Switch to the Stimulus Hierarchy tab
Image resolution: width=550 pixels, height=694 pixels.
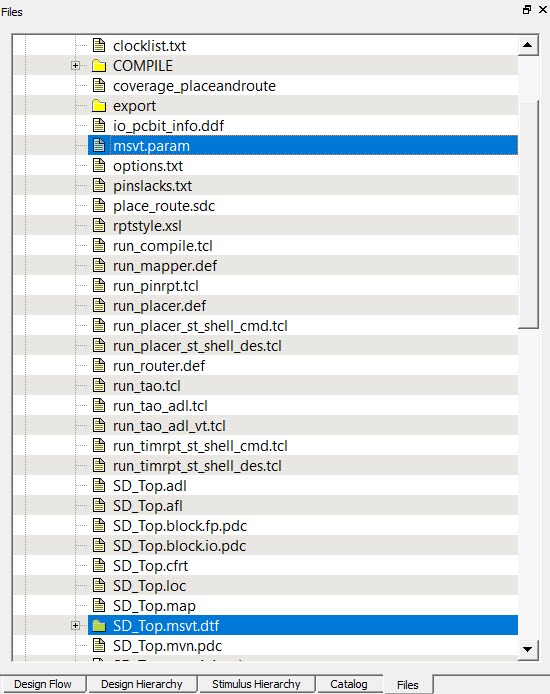click(256, 684)
